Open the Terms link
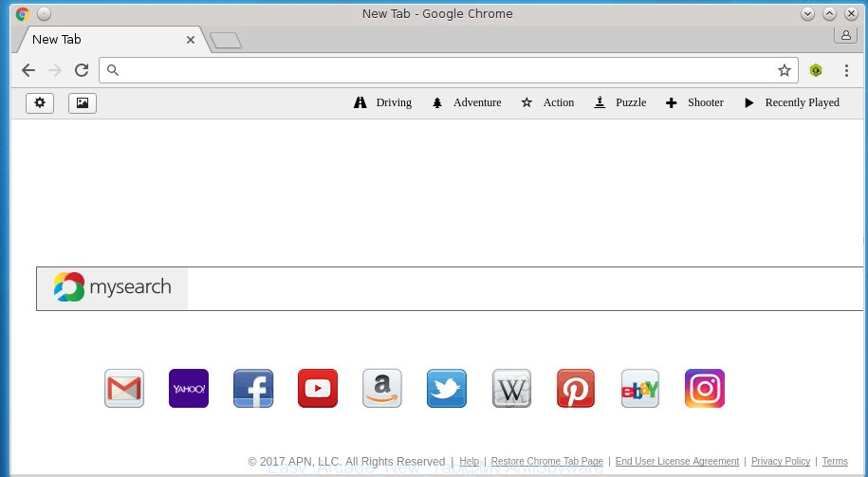This screenshot has height=477, width=868. click(835, 462)
